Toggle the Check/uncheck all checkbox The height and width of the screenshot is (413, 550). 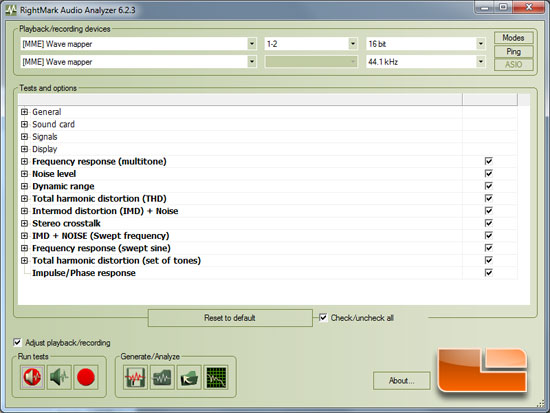323,318
